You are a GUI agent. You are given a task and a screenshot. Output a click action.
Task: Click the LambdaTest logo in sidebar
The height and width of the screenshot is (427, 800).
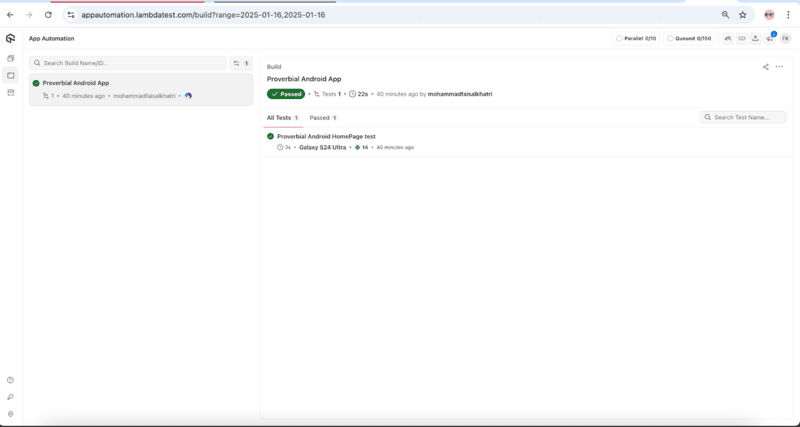tap(10, 38)
